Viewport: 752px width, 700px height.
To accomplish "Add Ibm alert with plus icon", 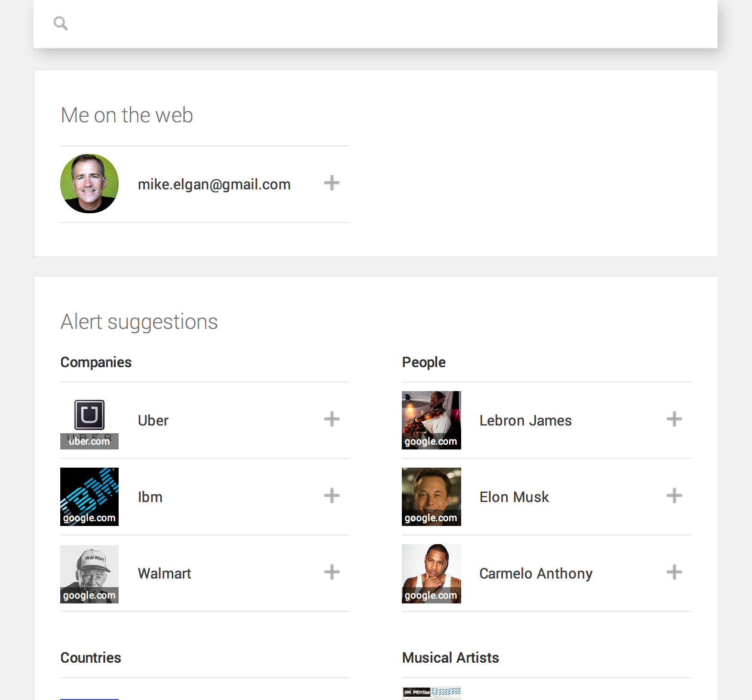I will point(332,495).
